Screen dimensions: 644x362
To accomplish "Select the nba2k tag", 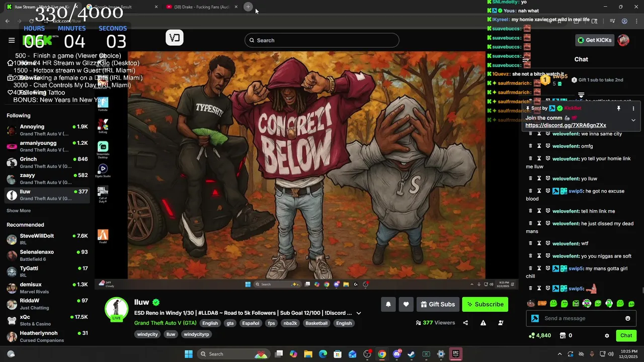I will (x=290, y=323).
